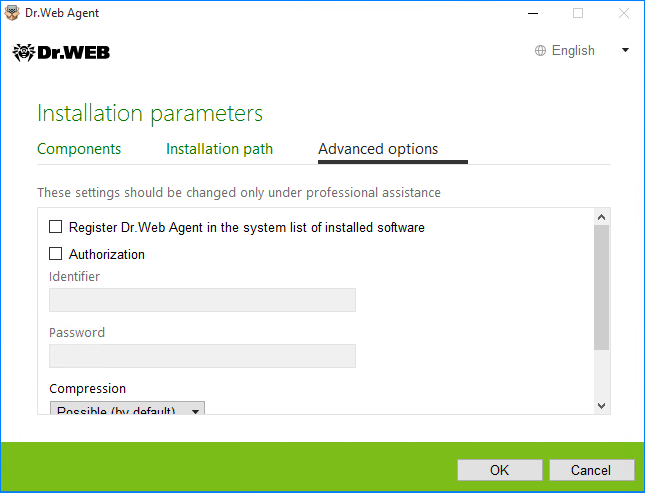Click the Compression label
The height and width of the screenshot is (493, 645).
coord(88,388)
